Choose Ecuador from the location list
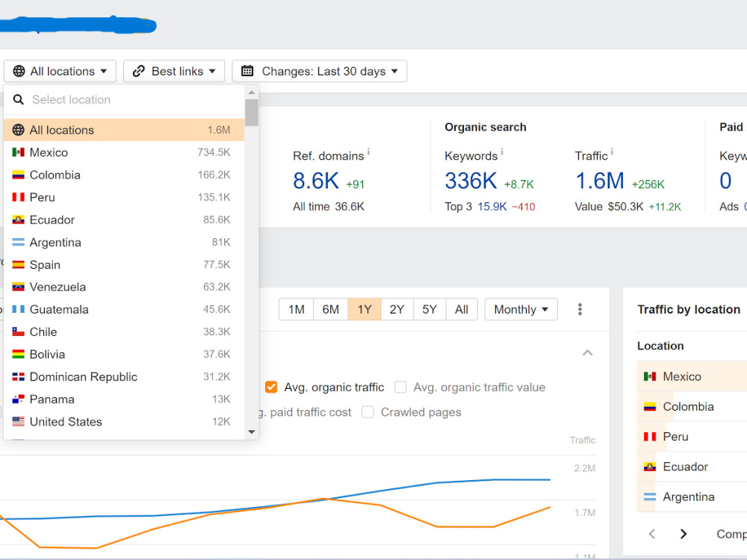 point(124,220)
